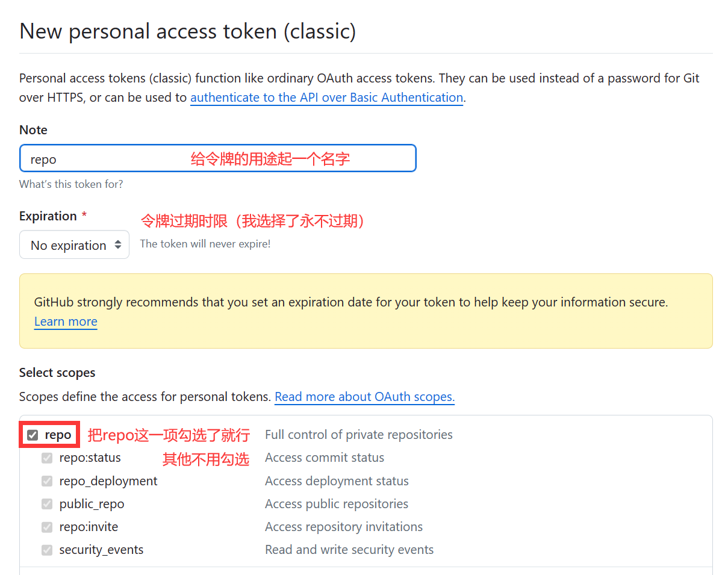Open the Learn more link

click(66, 322)
